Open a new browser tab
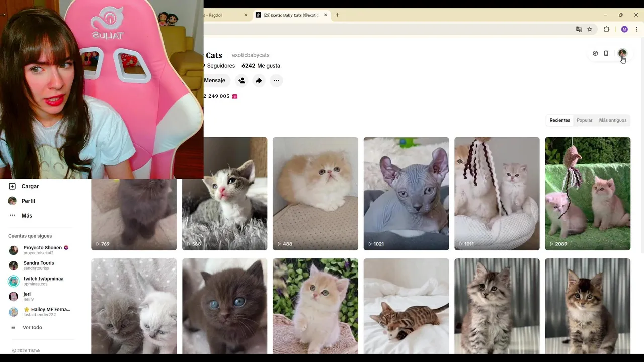Screen dimensions: 644x362 click(x=337, y=15)
